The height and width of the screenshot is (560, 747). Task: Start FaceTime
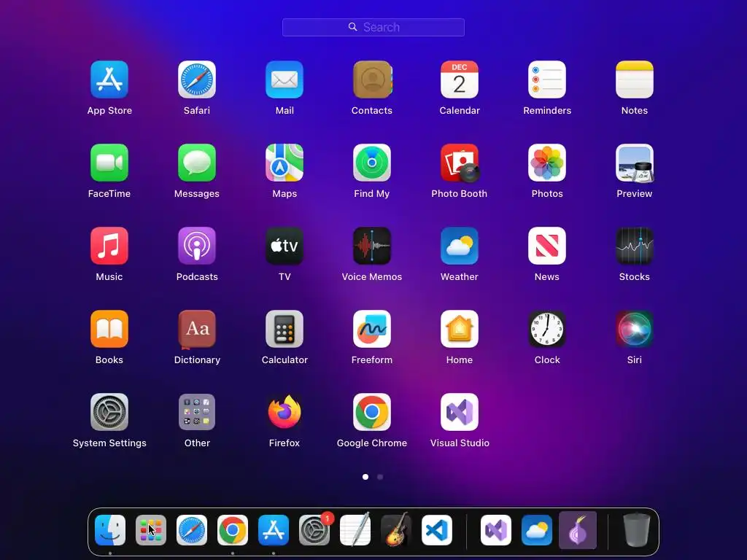pyautogui.click(x=109, y=163)
